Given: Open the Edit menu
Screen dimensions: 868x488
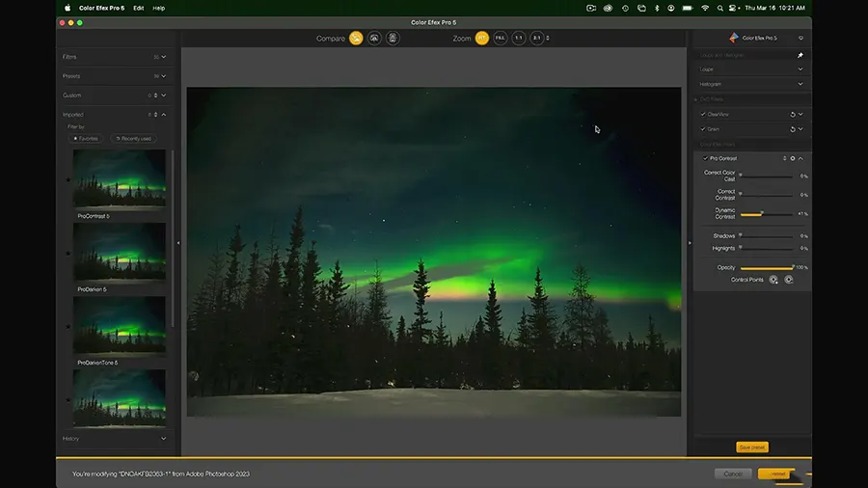Looking at the screenshot, I should click(139, 8).
